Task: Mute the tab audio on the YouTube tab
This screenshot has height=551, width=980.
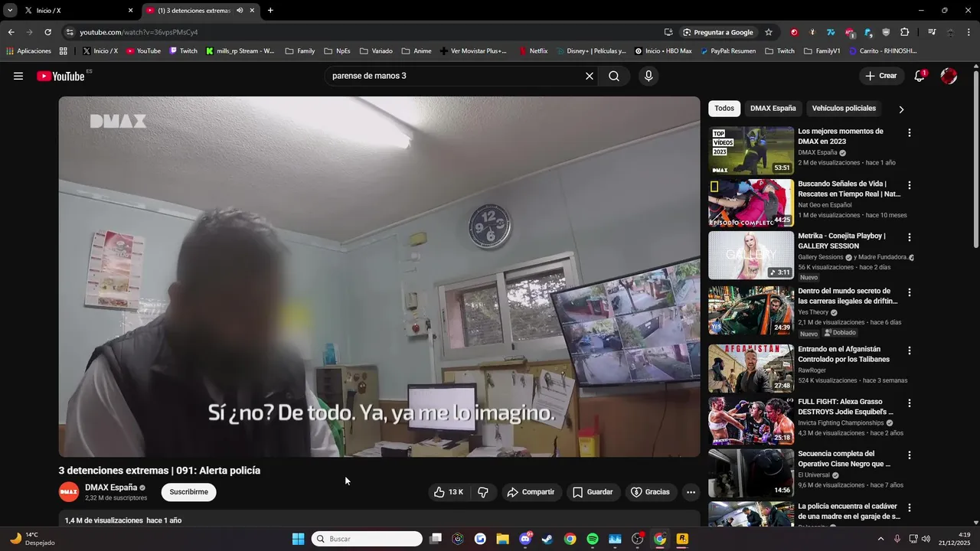Action: coord(240,11)
